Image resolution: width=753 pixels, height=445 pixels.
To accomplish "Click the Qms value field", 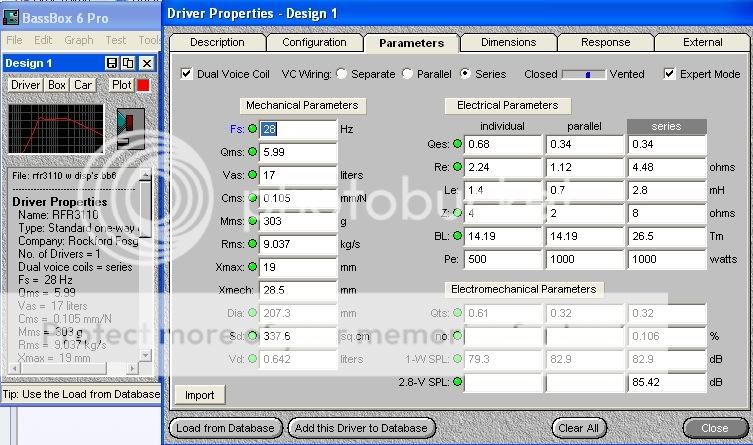I will click(x=298, y=152).
